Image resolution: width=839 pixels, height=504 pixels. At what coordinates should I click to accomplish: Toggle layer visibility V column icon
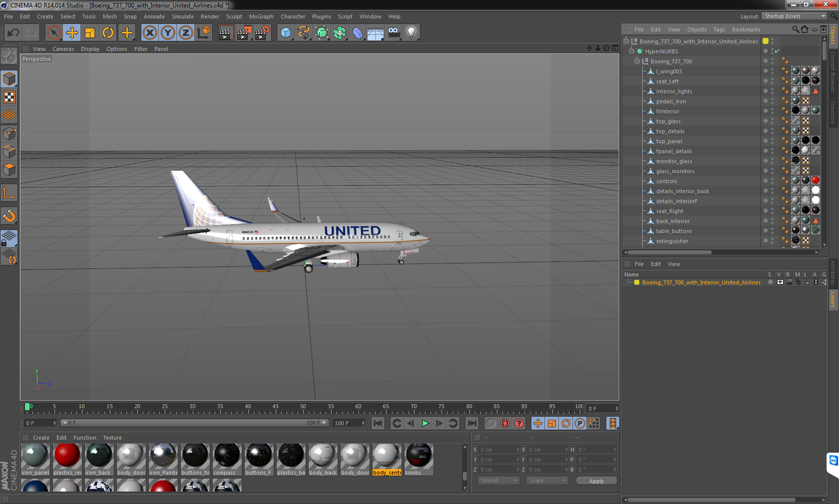[780, 282]
